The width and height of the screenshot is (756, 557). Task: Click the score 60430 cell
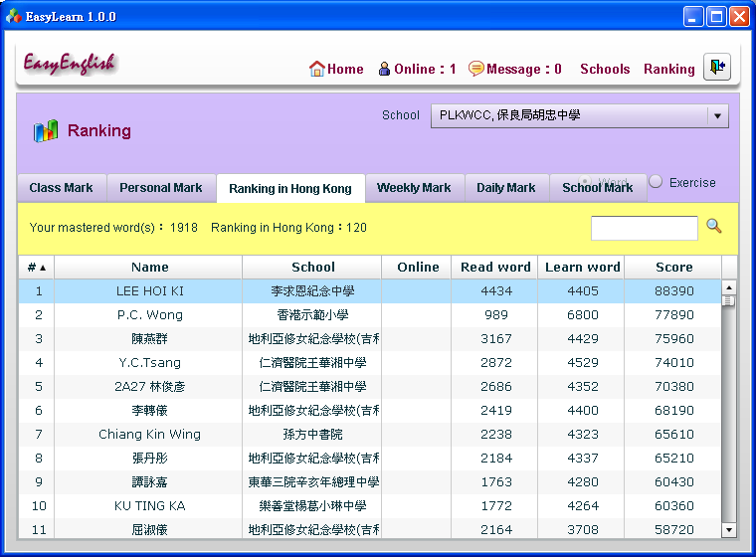tap(674, 482)
